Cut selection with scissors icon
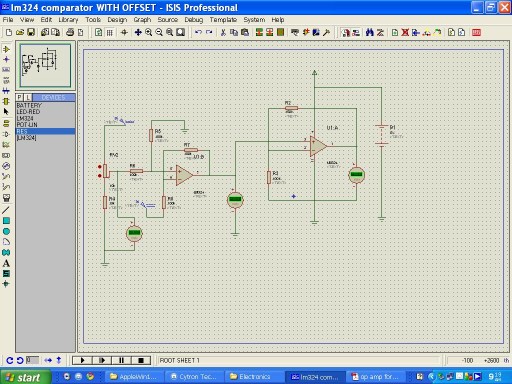This screenshot has width=512, height=384. [x=223, y=32]
